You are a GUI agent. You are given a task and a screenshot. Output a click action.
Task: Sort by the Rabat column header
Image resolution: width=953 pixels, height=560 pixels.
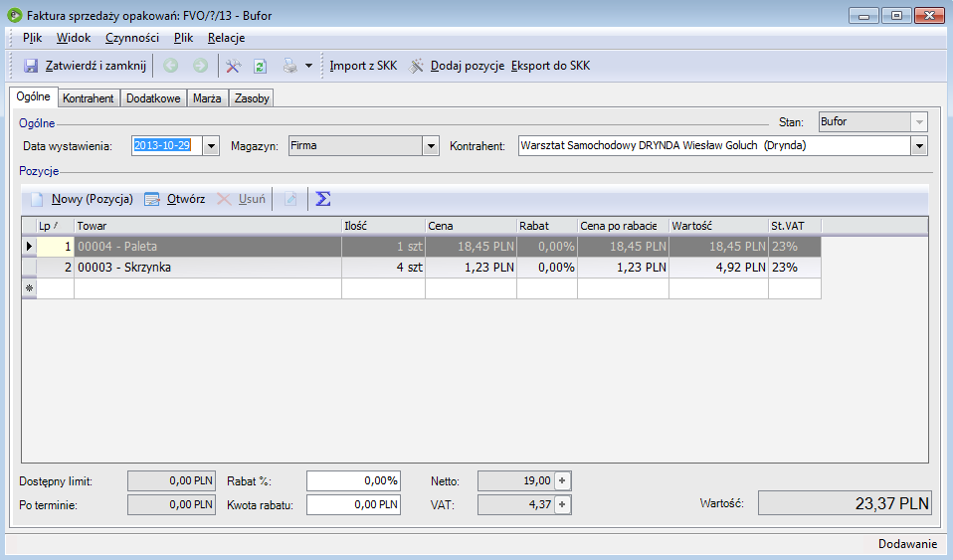(x=547, y=226)
